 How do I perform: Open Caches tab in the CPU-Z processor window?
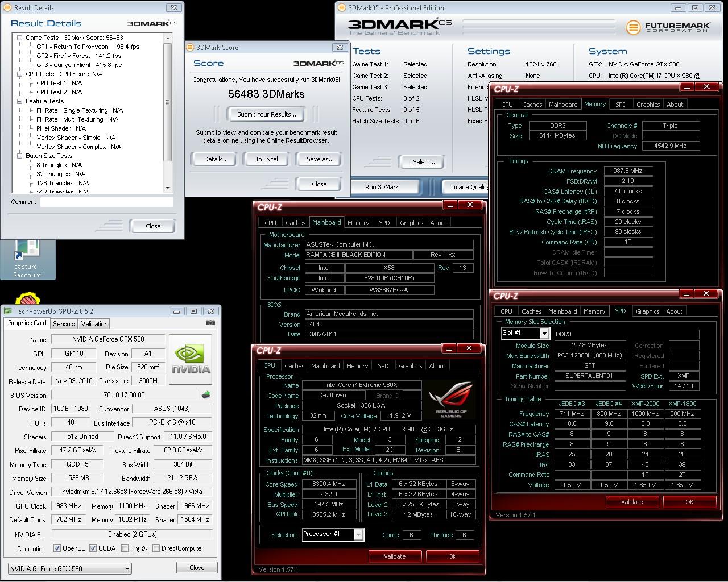[x=294, y=366]
